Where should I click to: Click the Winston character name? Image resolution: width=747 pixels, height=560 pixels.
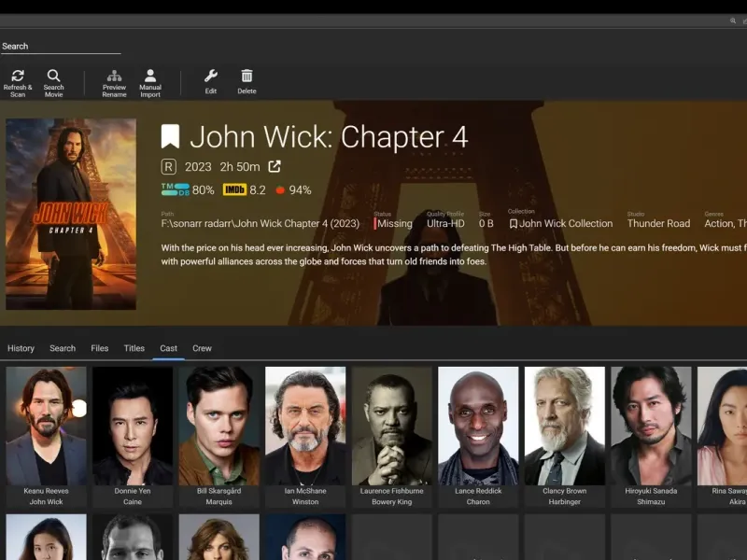click(x=305, y=502)
